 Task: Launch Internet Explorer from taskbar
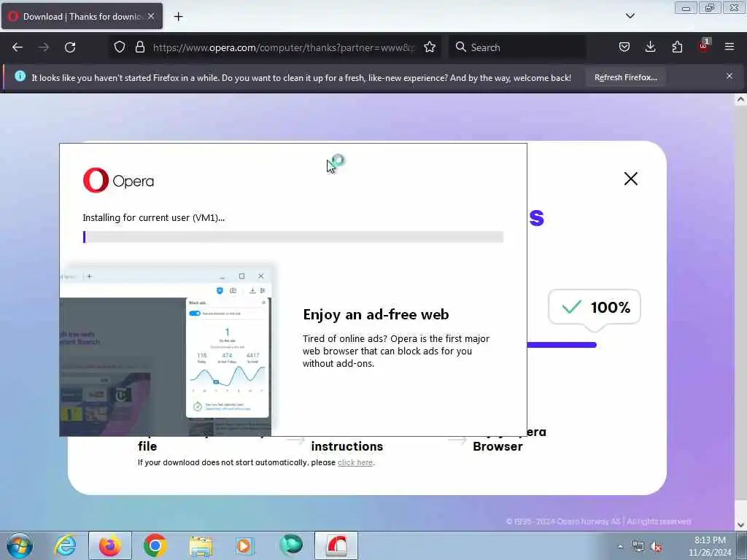pyautogui.click(x=65, y=545)
